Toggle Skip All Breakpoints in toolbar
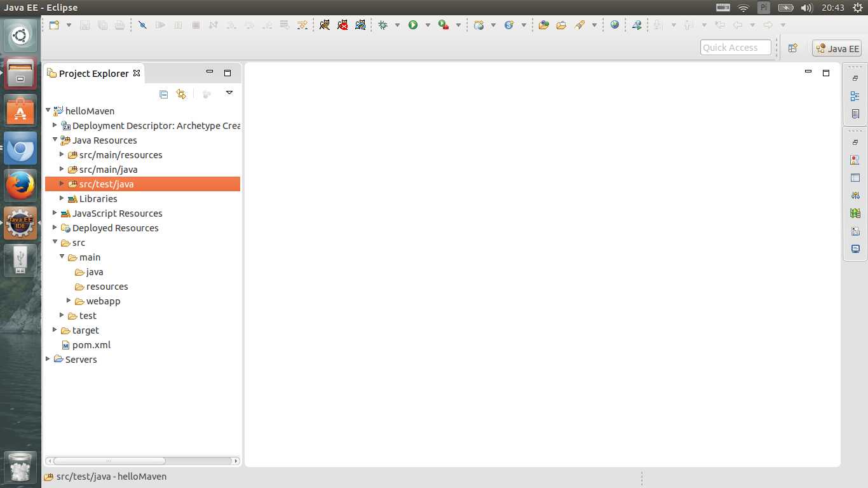Screen dimensions: 868x488 [x=142, y=25]
